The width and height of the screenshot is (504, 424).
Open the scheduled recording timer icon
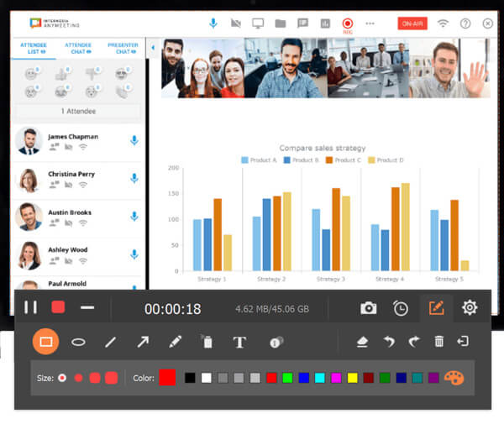401,308
